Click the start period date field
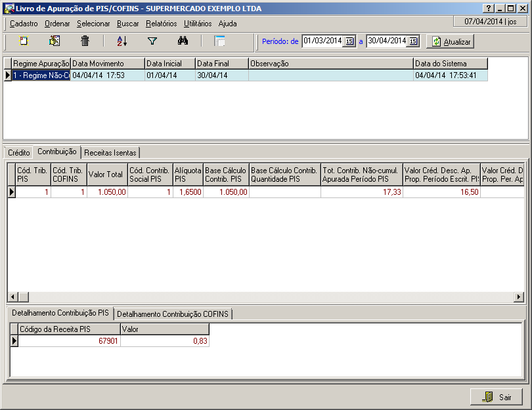Image resolution: width=532 pixels, height=410 pixels. coord(322,41)
